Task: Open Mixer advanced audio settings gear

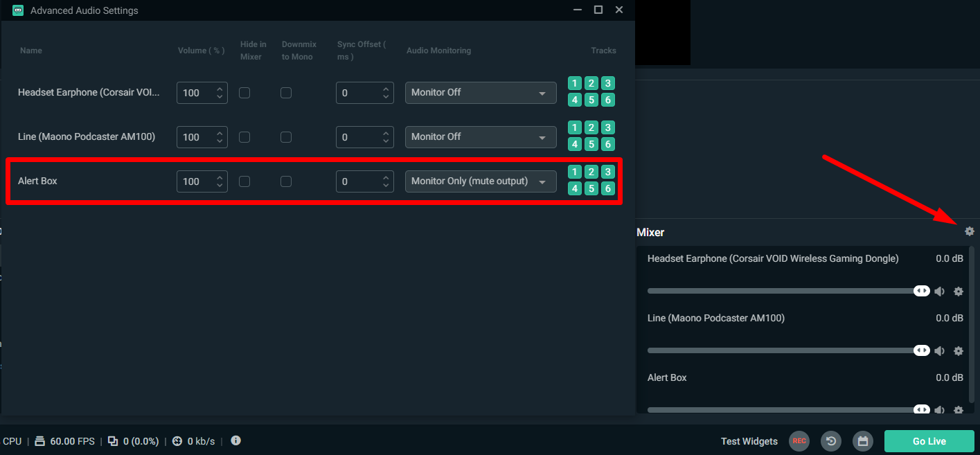Action: 969,232
